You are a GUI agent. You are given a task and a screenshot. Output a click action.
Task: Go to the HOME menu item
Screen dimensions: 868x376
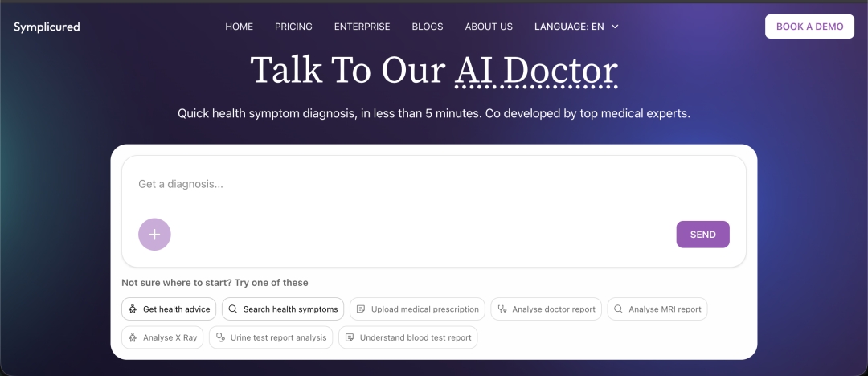240,27
